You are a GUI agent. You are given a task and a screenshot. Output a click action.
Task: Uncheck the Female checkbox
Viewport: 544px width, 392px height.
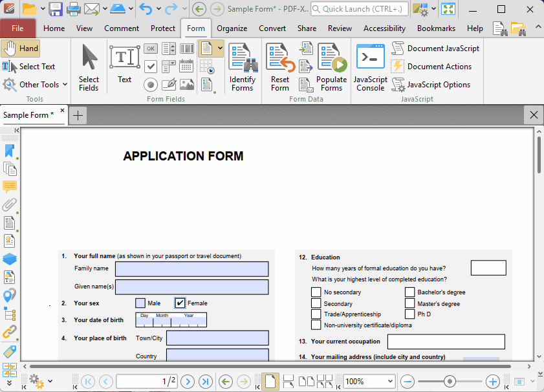(x=180, y=303)
